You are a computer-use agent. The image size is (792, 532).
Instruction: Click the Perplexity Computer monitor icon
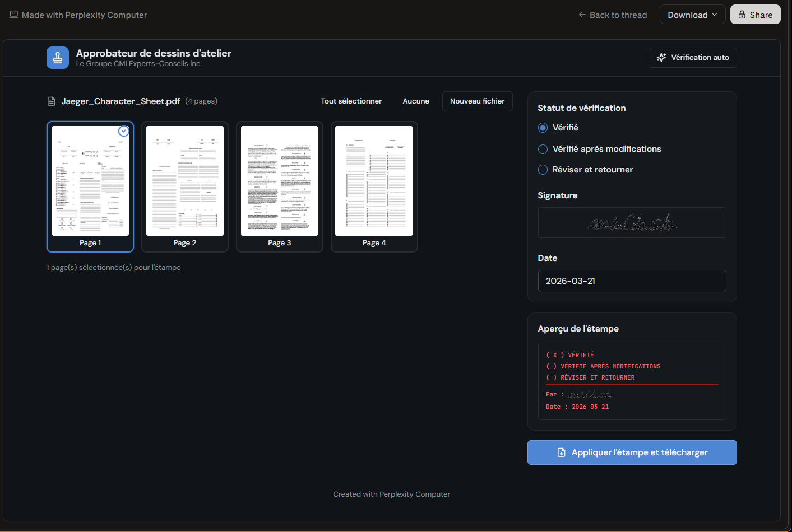click(14, 15)
